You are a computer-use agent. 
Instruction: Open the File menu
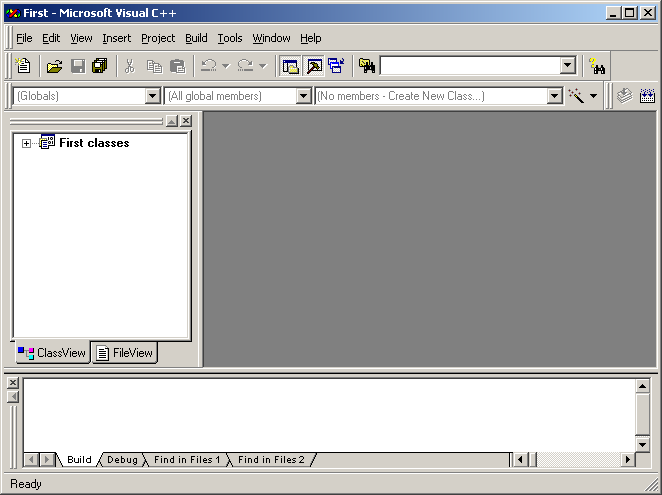(x=24, y=38)
